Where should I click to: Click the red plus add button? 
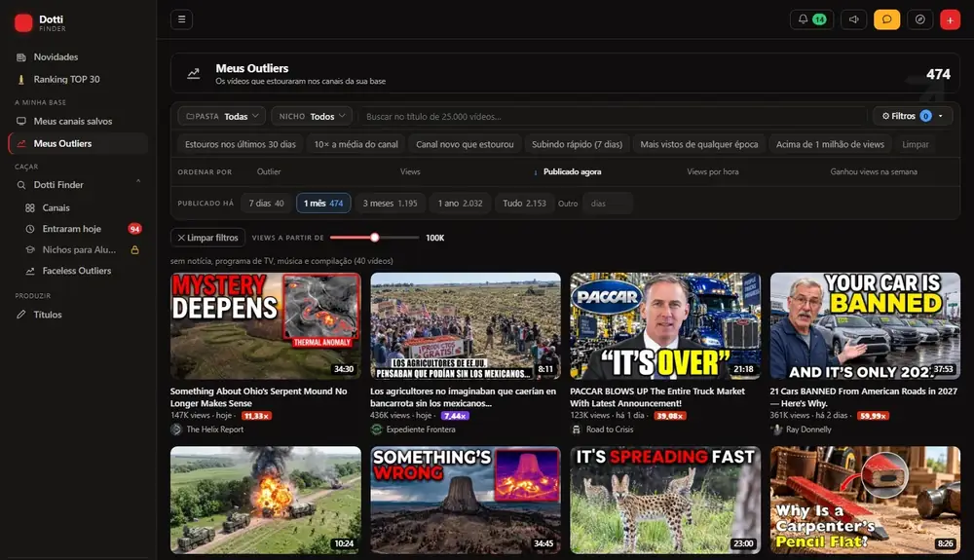click(950, 19)
